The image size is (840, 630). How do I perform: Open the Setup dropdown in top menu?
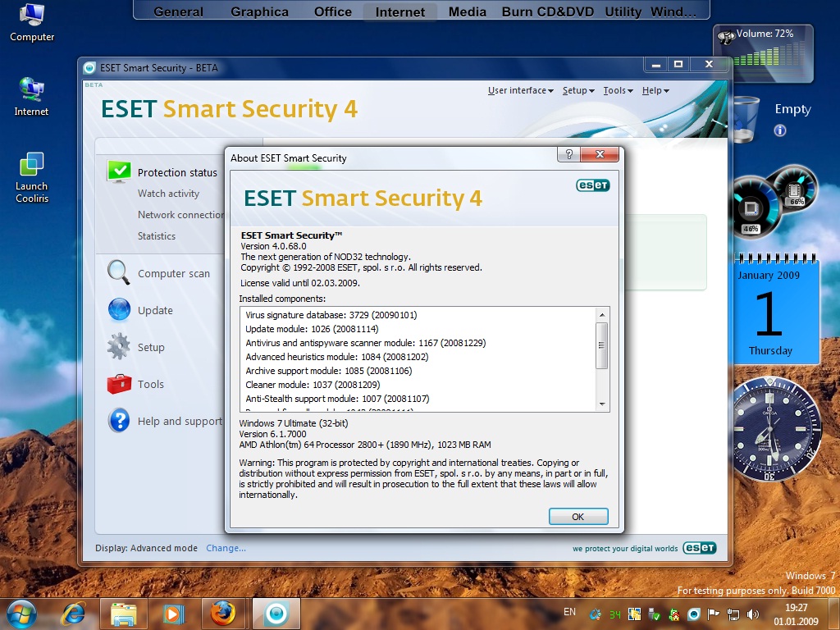[x=578, y=90]
